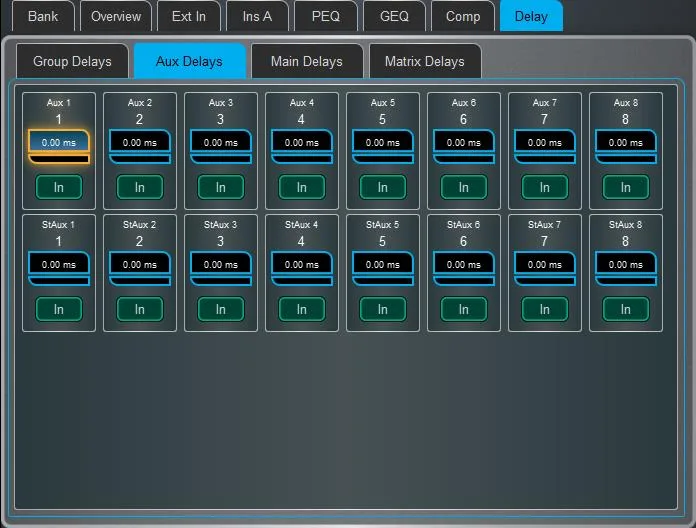Toggle the Aux 8 delay In button
Image resolution: width=696 pixels, height=528 pixels.
(x=626, y=187)
